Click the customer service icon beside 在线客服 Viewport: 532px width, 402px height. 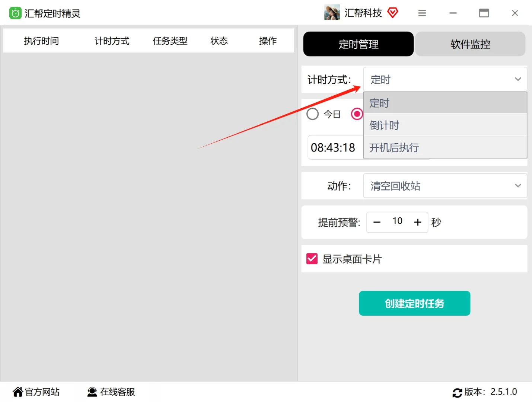coord(92,392)
